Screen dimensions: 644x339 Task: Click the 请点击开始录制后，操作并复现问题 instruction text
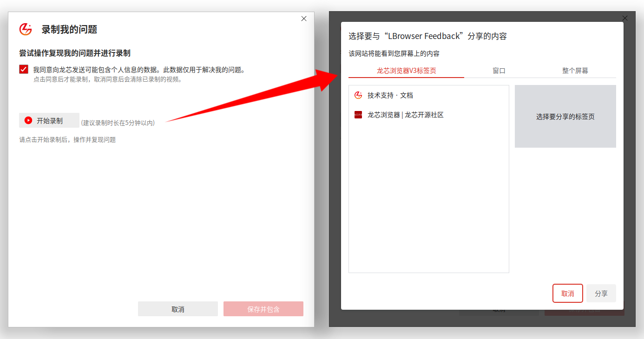point(67,139)
